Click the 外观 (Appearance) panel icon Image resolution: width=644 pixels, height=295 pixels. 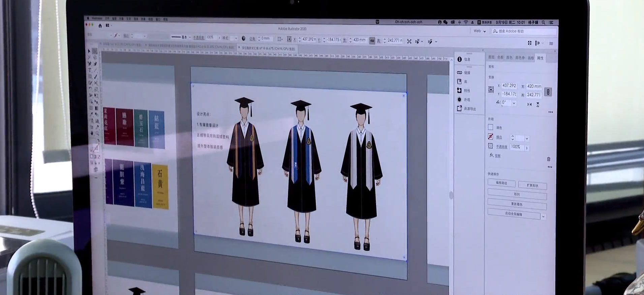click(460, 100)
